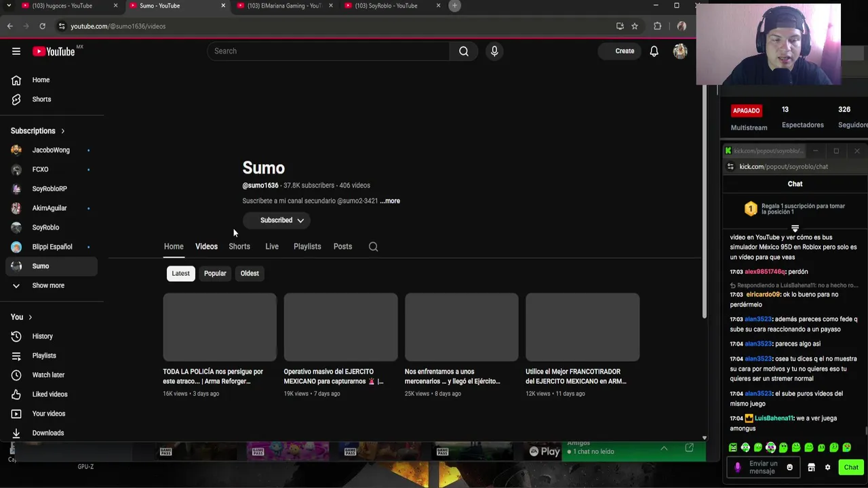Click the YouTube search field
868x488 pixels.
328,51
